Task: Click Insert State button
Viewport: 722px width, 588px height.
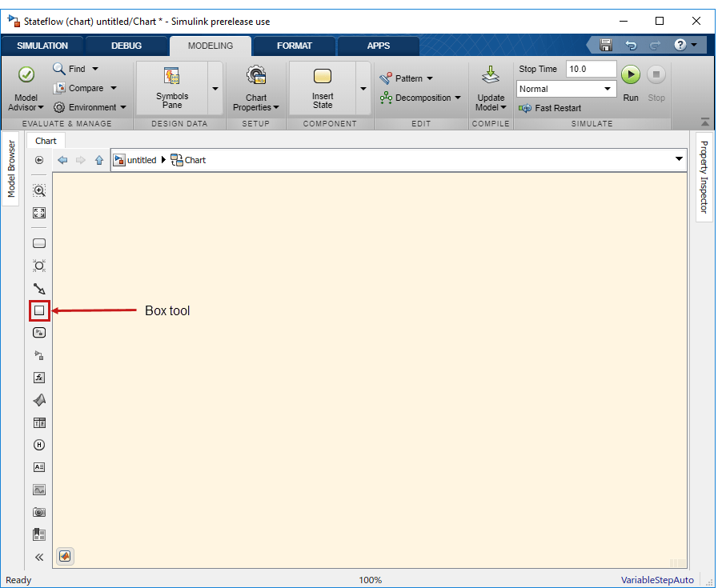Action: pos(323,88)
